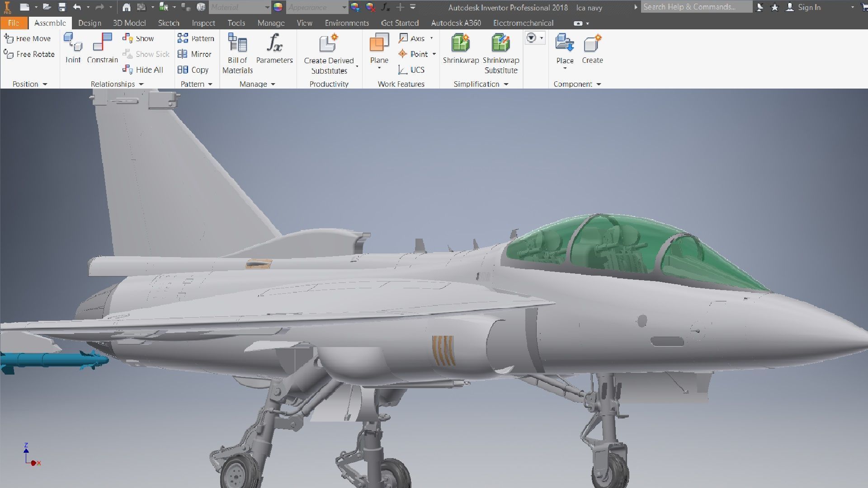
Task: Click Hide All relationships
Action: 142,70
